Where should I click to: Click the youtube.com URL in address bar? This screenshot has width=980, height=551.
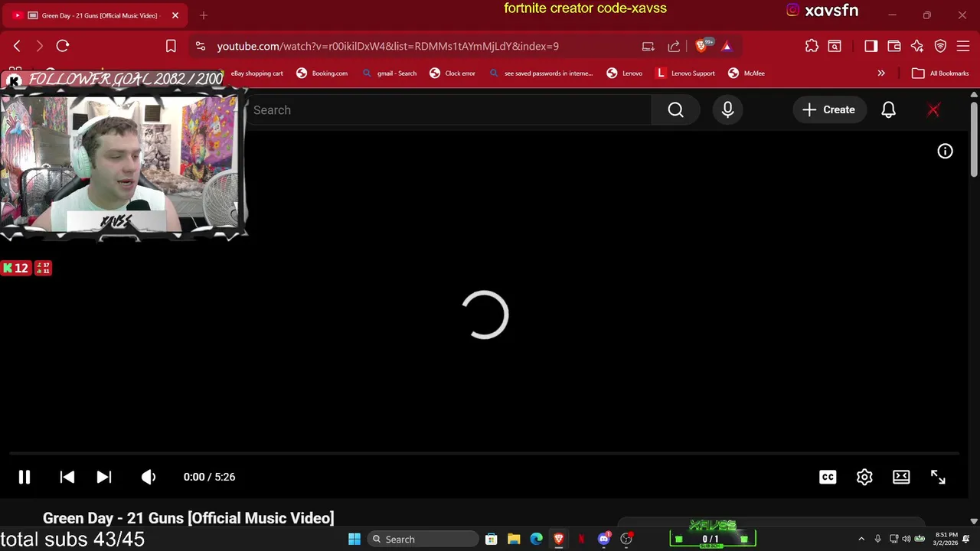tap(387, 46)
